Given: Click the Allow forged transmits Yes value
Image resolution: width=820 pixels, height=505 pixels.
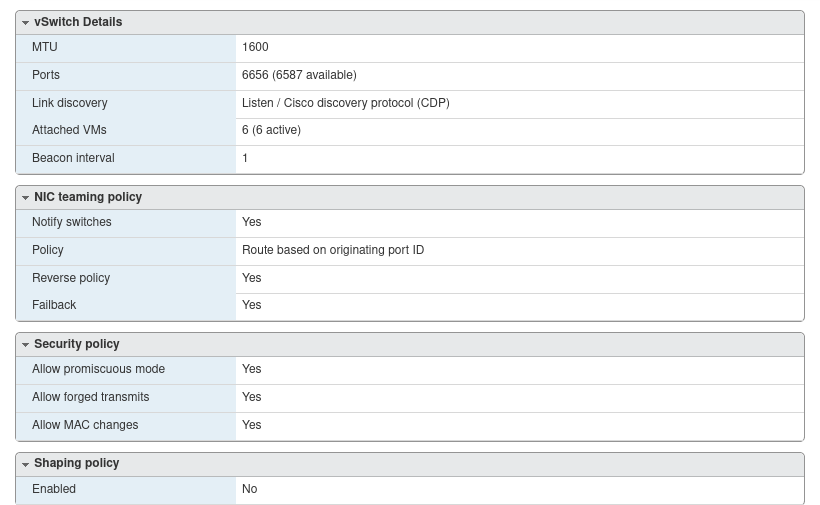Looking at the screenshot, I should (252, 397).
